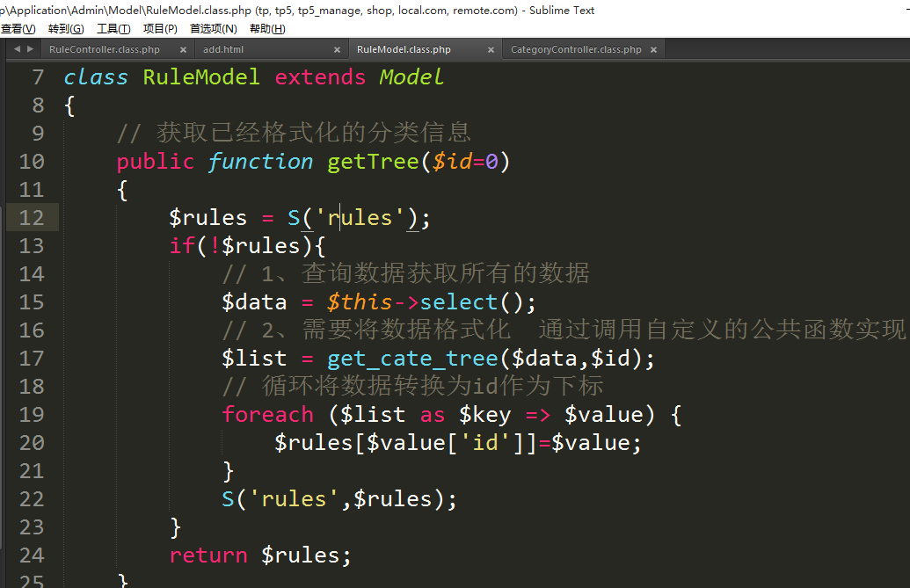Close the RuleModel.class.php tab
910x588 pixels.
491,50
